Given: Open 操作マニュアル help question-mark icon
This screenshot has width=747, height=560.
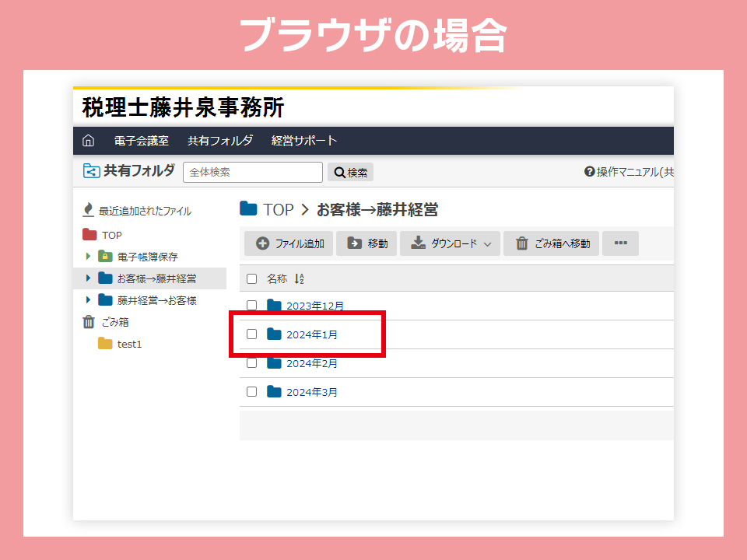Looking at the screenshot, I should coord(589,172).
